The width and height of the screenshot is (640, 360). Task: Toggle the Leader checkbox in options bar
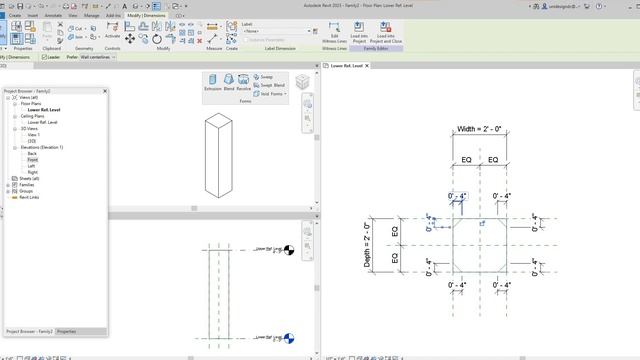pos(44,57)
